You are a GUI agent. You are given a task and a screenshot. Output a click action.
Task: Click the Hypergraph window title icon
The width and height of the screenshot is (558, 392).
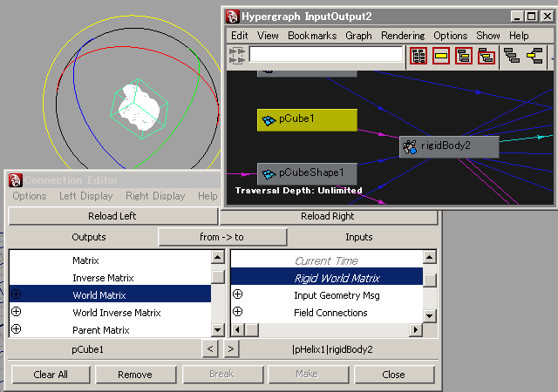[233, 17]
